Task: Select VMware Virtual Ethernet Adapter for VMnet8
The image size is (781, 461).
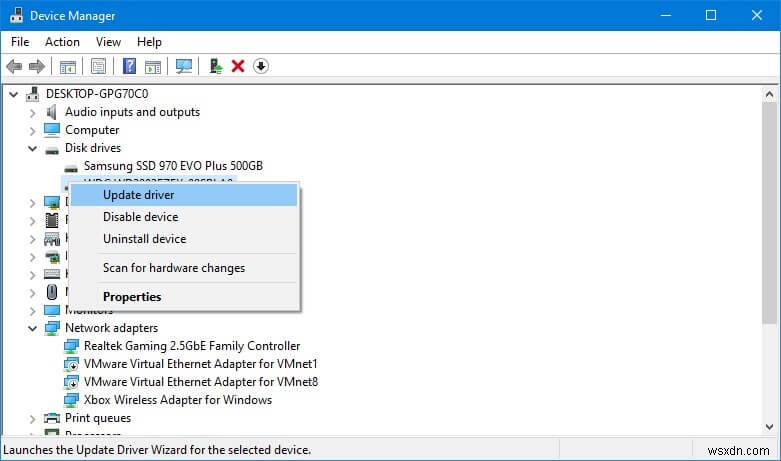Action: [201, 382]
